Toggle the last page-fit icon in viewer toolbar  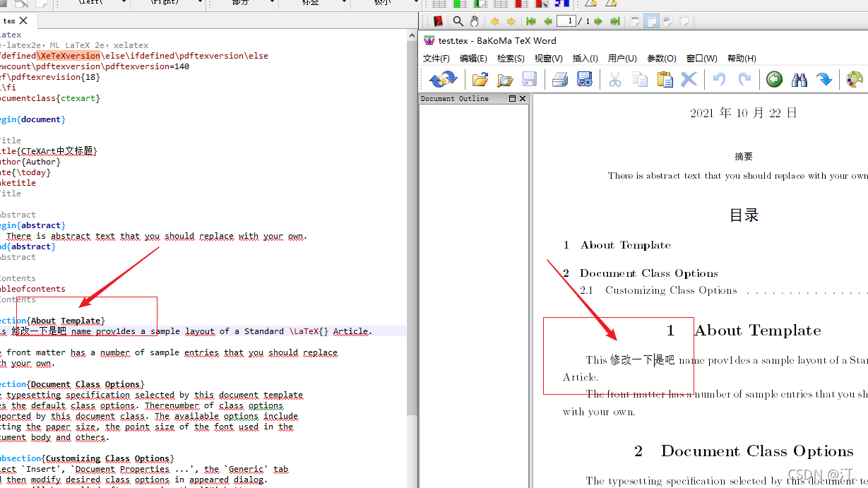pos(684,21)
